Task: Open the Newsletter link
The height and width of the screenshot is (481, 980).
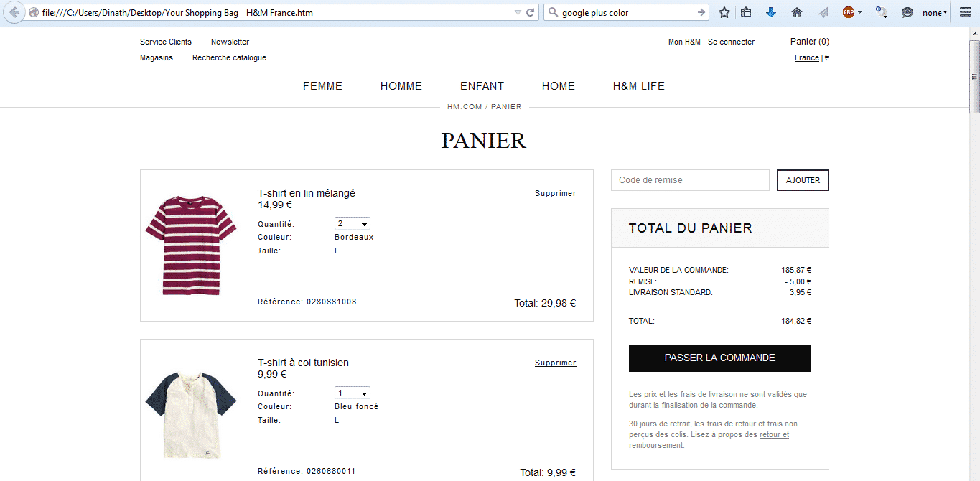Action: coord(230,42)
